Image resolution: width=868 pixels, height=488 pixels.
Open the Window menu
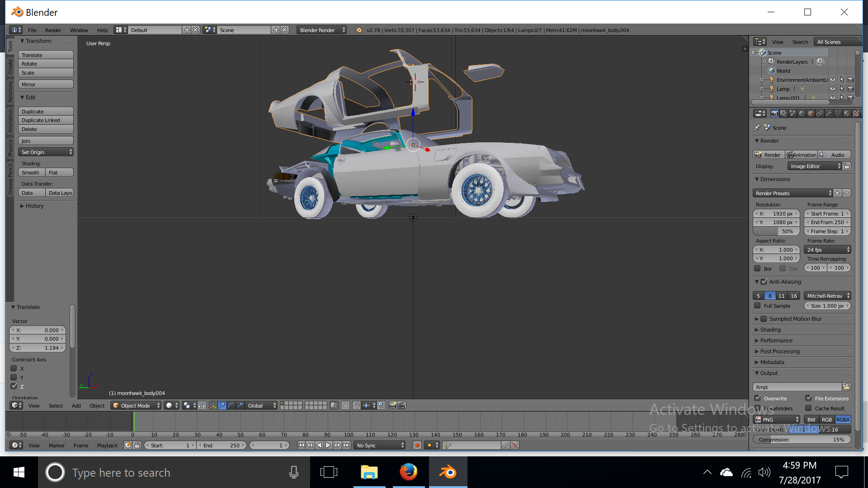coord(79,30)
